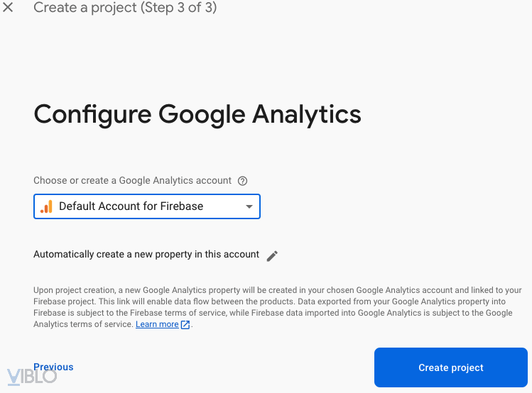The image size is (532, 393).
Task: Click the help icon beside the account label
Action: click(x=243, y=181)
